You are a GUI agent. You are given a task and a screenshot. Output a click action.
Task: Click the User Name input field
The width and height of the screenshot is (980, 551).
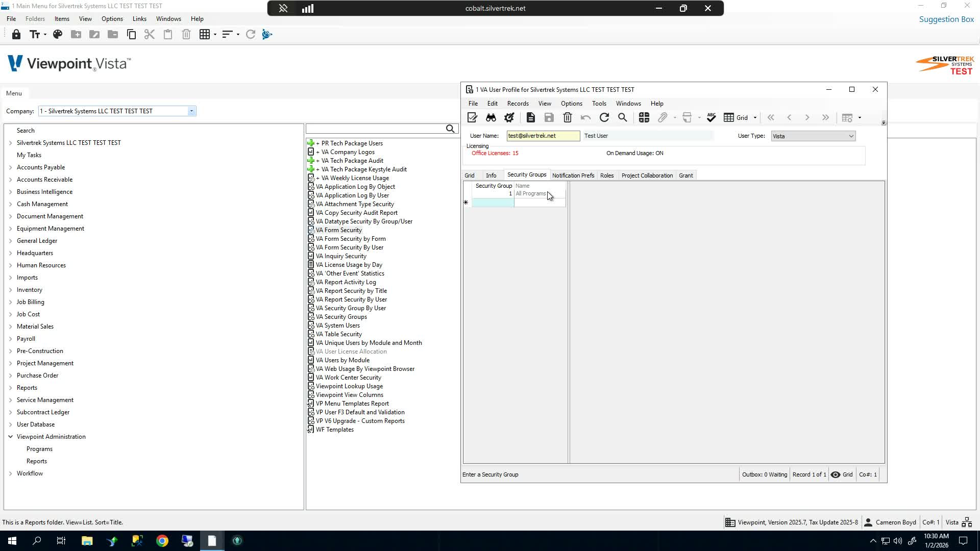[x=543, y=136]
